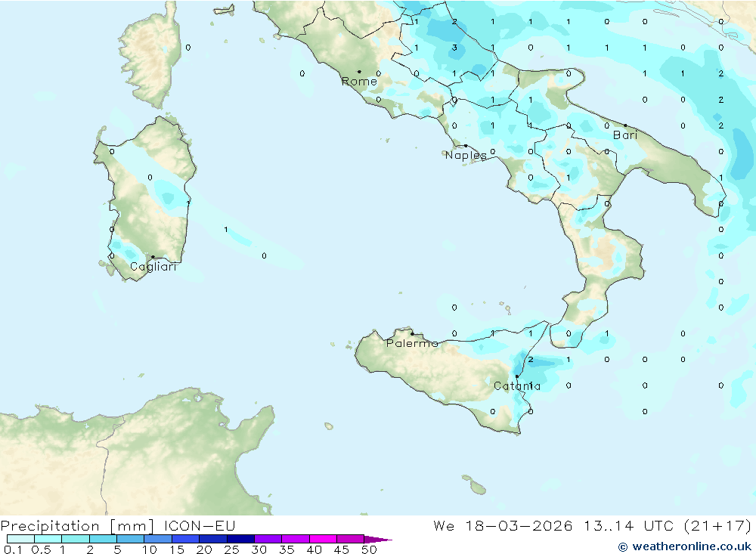Viewport: 756px width, 554px height.
Task: Pick the 1–2 mm legend swatch
Action: tap(76, 539)
